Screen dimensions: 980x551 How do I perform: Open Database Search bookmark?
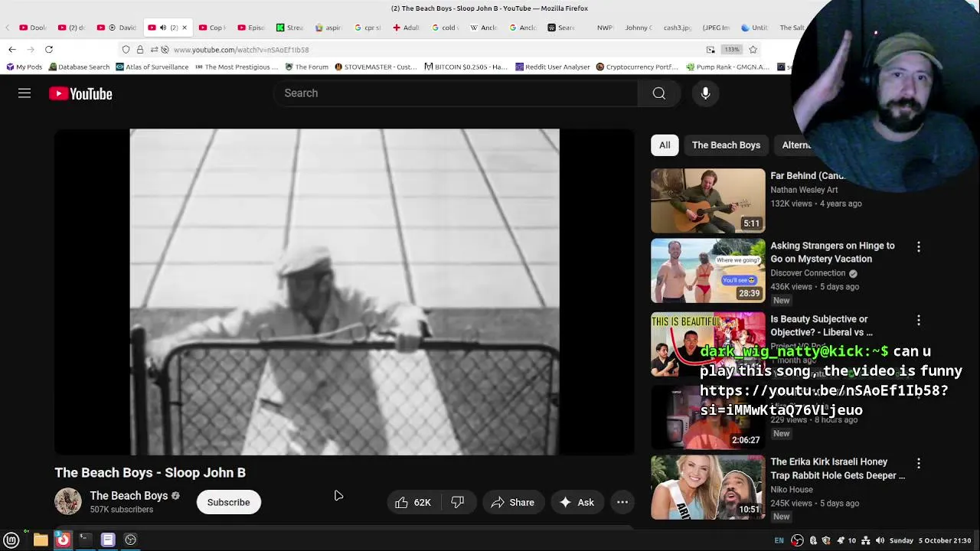(79, 67)
